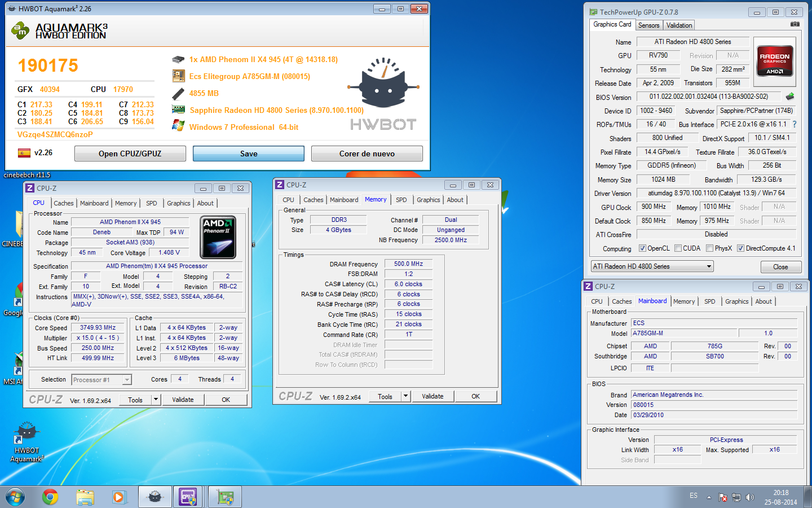Expand Tools dropdown arrow in left CPU-Z window
This screenshot has width=812, height=508.
pyautogui.click(x=156, y=400)
